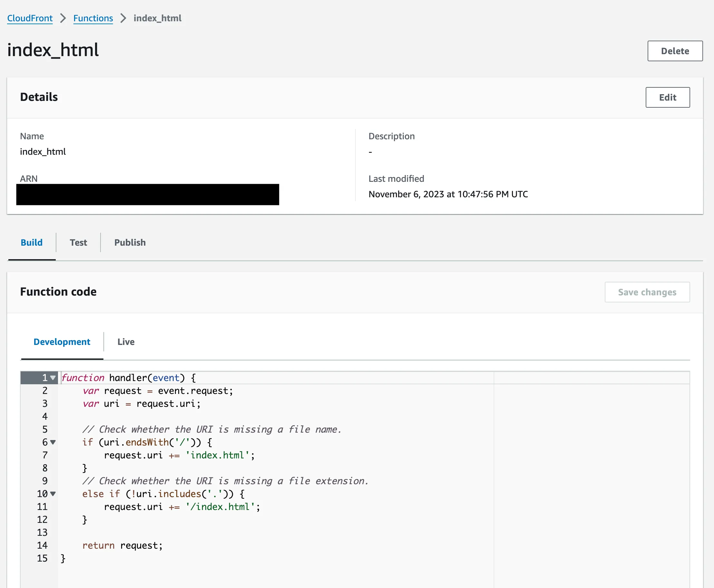Click the closing brace on line 15
The width and height of the screenshot is (714, 588).
tap(63, 558)
